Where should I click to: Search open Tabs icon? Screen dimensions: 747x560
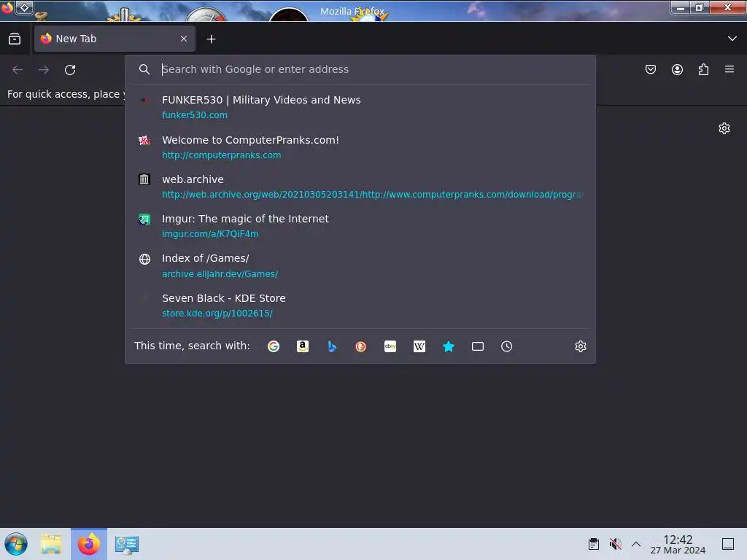477,346
